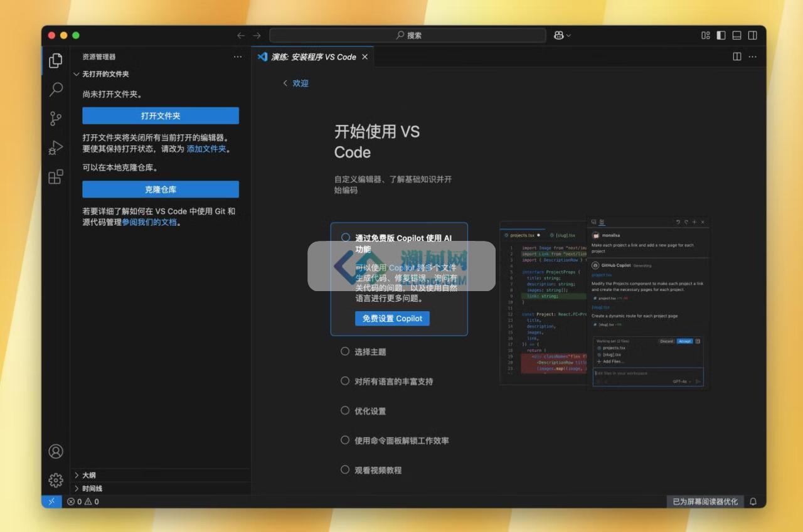803x532 pixels.
Task: Select the 使用命令面板解锁工作效率 step circle
Action: pyautogui.click(x=345, y=440)
